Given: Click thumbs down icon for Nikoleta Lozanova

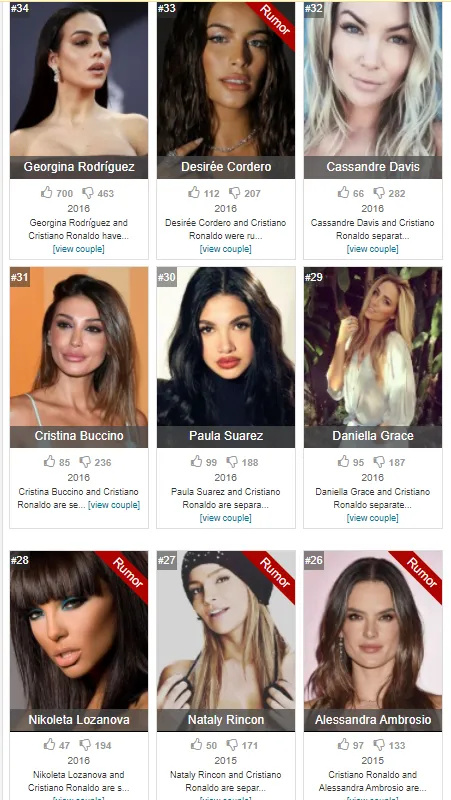Looking at the screenshot, I should click(85, 745).
